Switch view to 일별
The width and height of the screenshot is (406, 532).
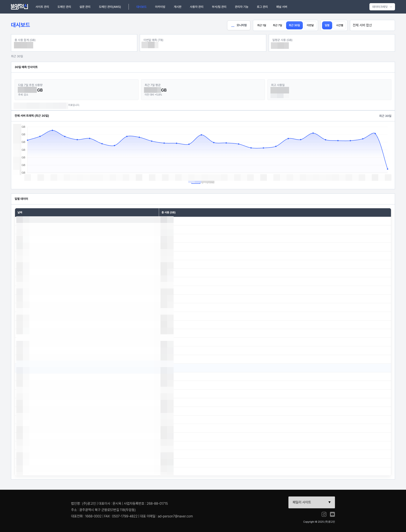(327, 25)
